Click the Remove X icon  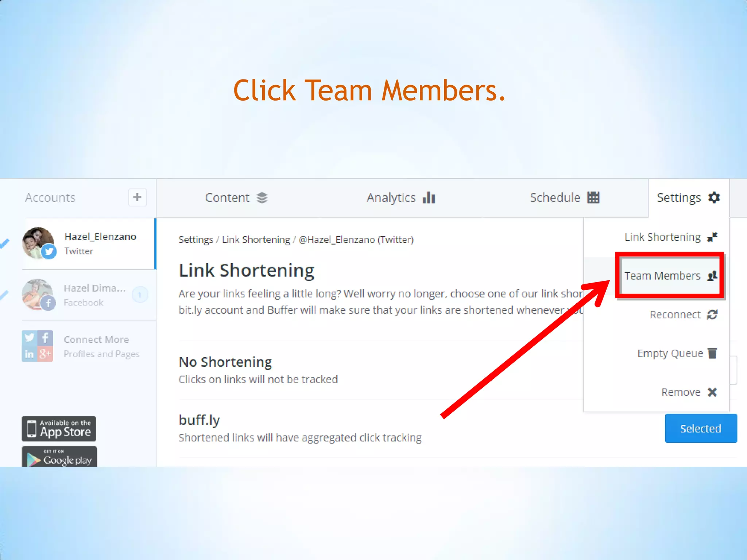pyautogui.click(x=712, y=392)
